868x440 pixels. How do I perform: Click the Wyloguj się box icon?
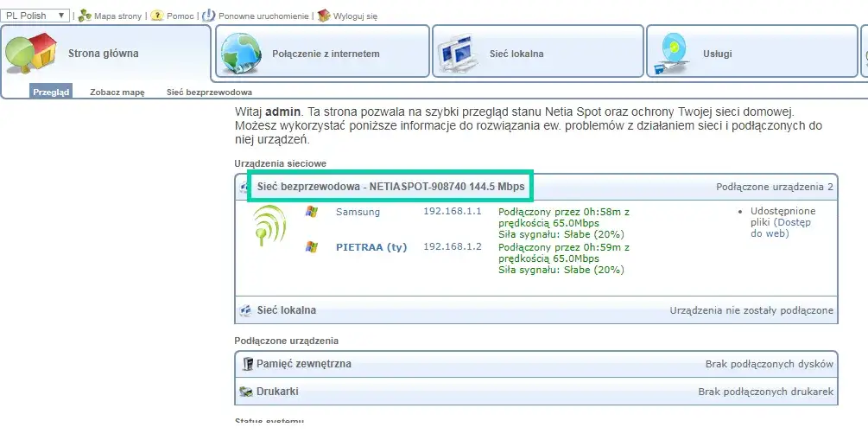click(x=324, y=16)
